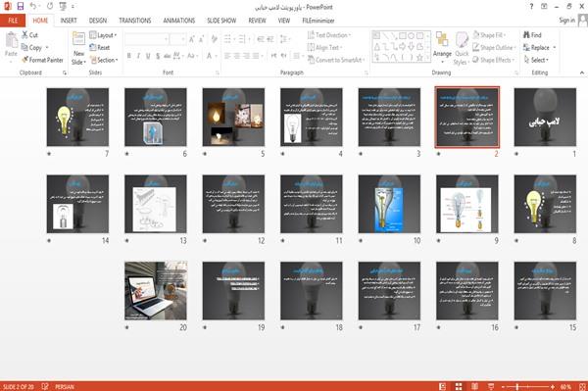Click the zoom slider handle
The height and width of the screenshot is (391, 588).
tap(517, 386)
